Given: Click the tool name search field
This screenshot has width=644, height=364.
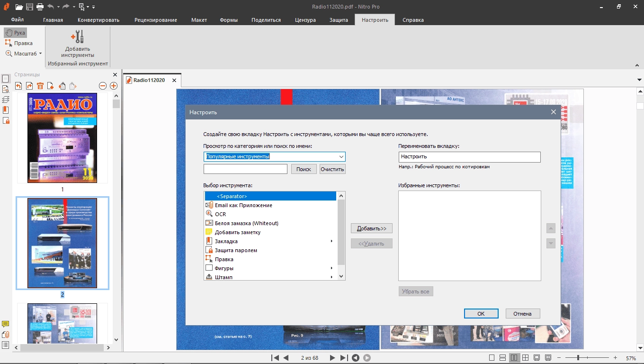Looking at the screenshot, I should coord(245,169).
